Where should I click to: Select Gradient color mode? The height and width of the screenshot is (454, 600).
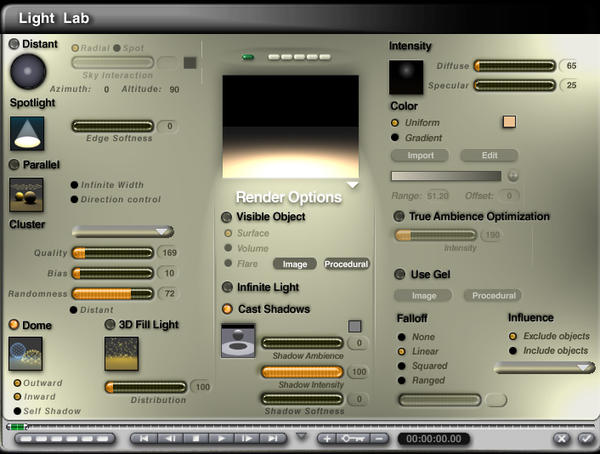click(x=395, y=137)
